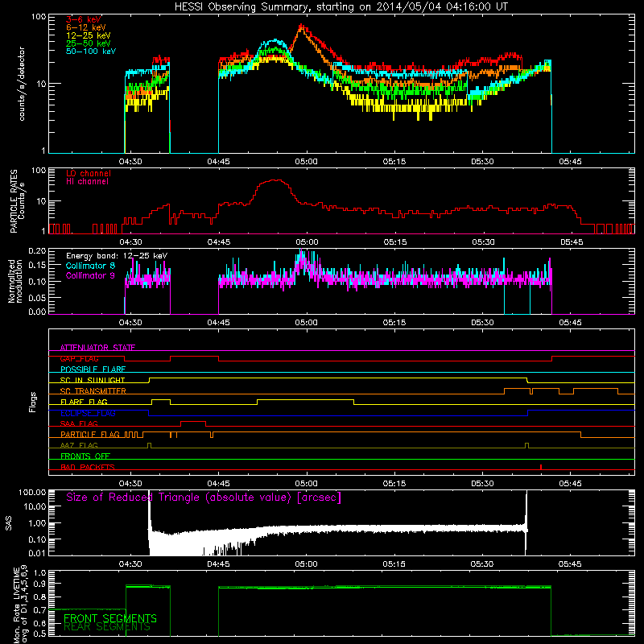Viewport: 644px width, 644px height.
Task: Select the Collimator 9 legend label
Action: pyautogui.click(x=90, y=275)
